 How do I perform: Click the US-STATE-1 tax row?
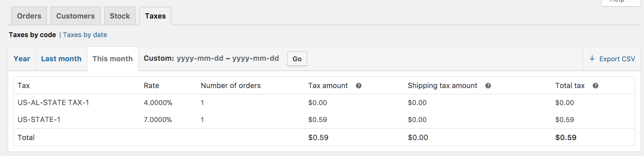pos(39,120)
